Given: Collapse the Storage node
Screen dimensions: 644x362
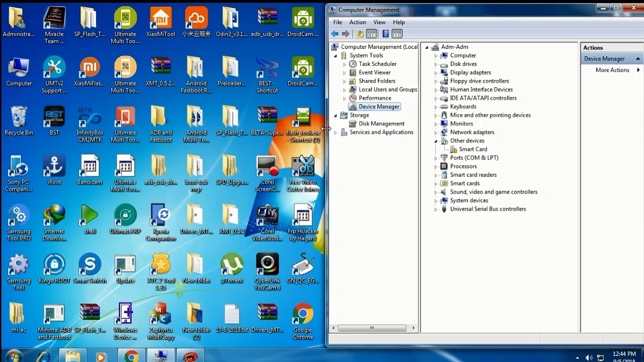Looking at the screenshot, I should [x=336, y=116].
